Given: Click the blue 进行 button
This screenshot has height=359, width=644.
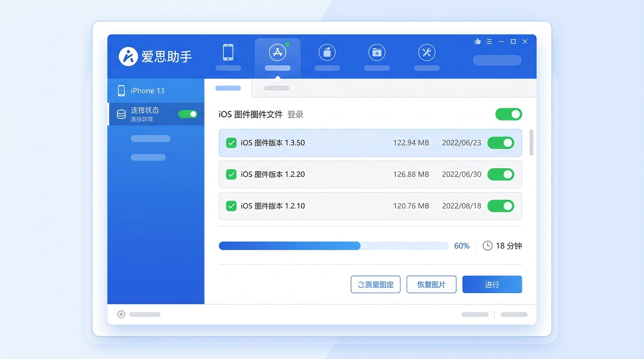Looking at the screenshot, I should tap(492, 284).
